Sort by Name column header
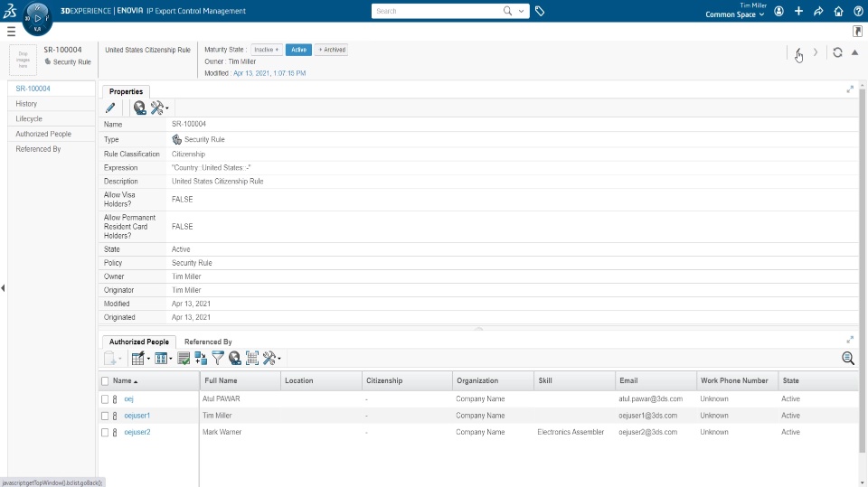 click(x=122, y=380)
